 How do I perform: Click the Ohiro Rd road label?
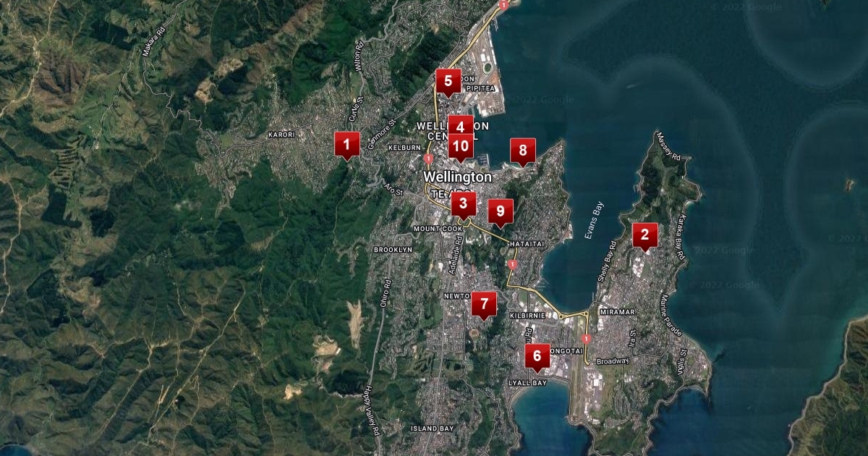click(387, 293)
